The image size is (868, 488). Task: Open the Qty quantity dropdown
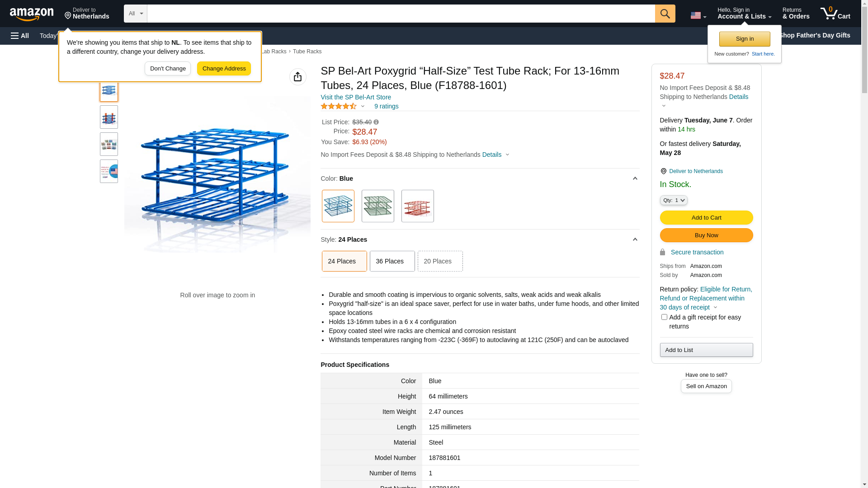[673, 200]
